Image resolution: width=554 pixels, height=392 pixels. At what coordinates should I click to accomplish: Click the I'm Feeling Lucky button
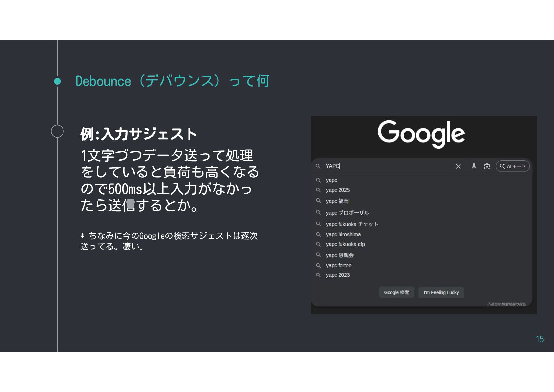441,292
